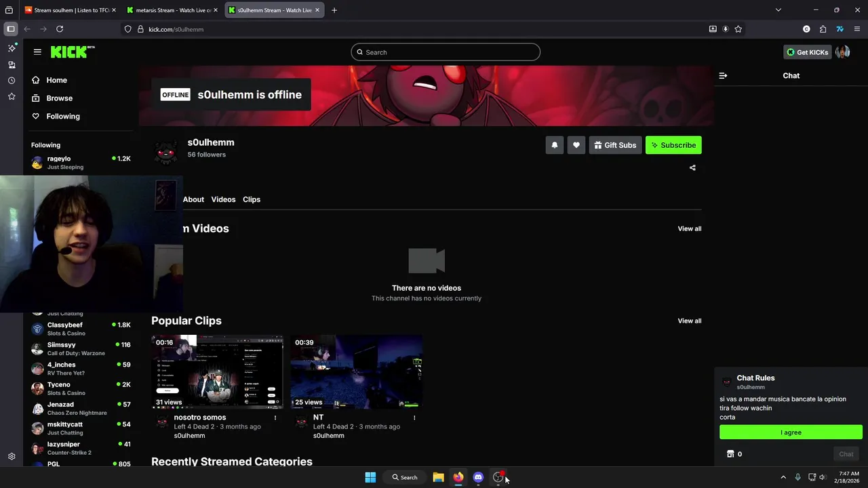Open File Explorer from taskbar
The width and height of the screenshot is (868, 488).
[x=439, y=478]
